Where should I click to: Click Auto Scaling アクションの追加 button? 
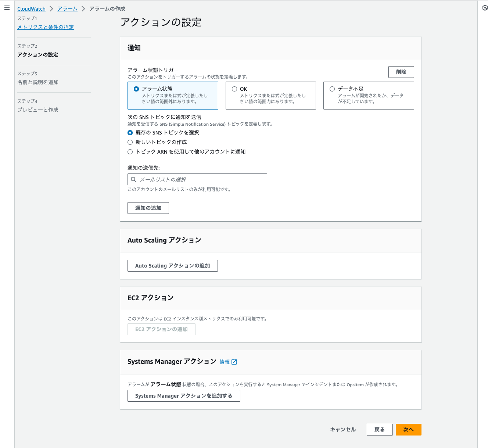[x=173, y=266]
